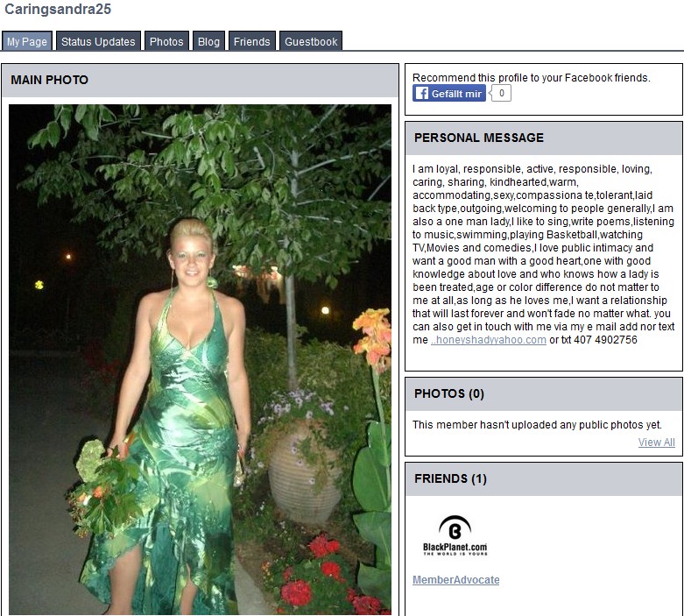The image size is (684, 616).
Task: Click the Caringsandra25 profile name heading
Action: click(58, 9)
